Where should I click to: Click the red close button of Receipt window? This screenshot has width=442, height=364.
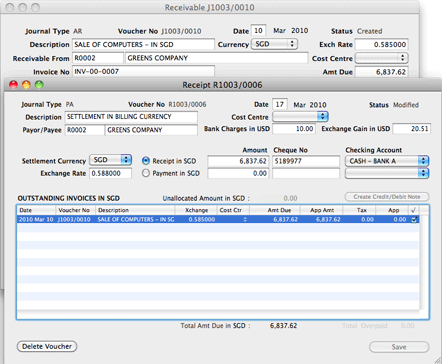pyautogui.click(x=13, y=85)
